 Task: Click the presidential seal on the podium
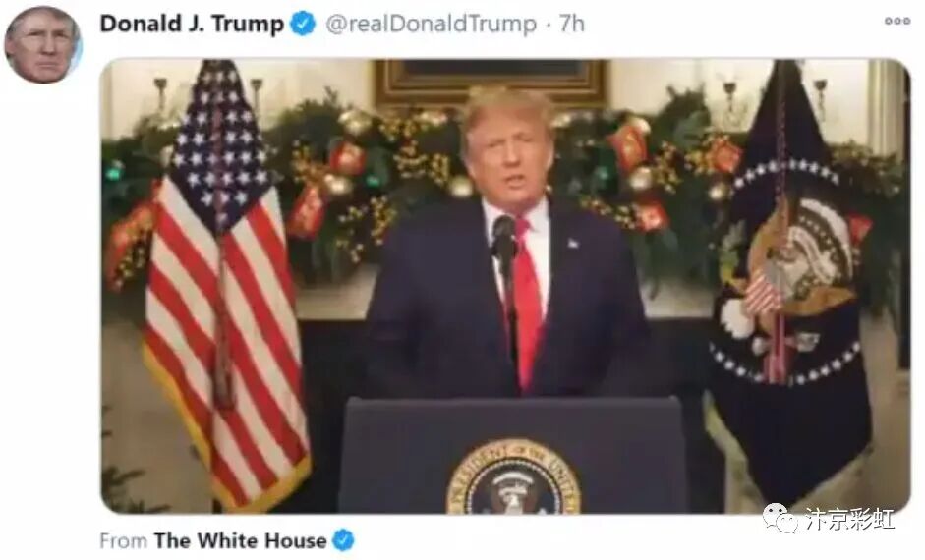[513, 477]
